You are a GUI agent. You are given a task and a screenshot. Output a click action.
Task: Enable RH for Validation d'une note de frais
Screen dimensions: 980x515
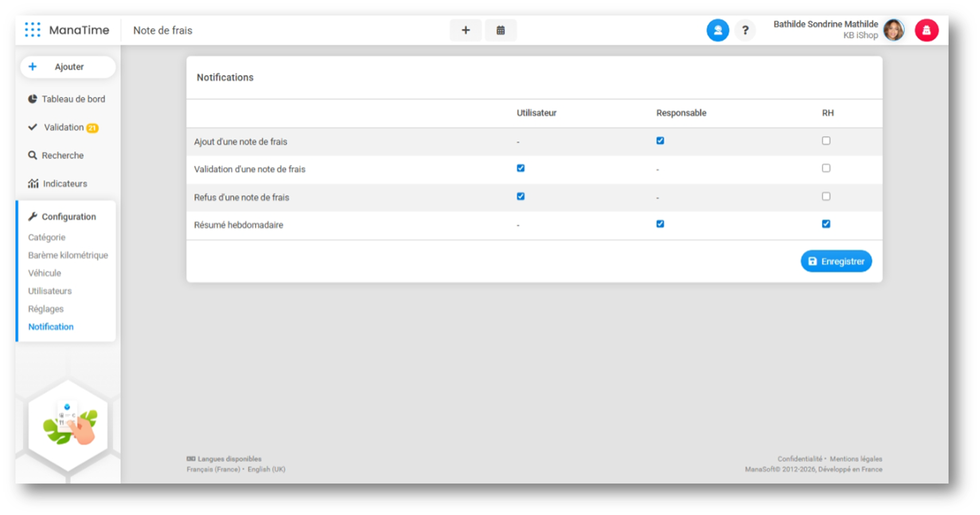[x=826, y=168]
